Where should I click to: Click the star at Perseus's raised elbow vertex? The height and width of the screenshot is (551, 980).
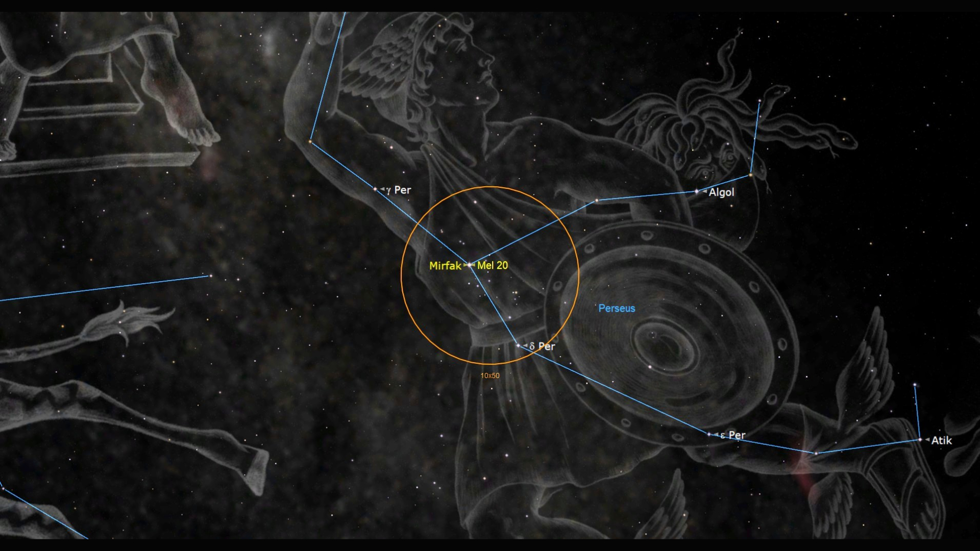[310, 141]
